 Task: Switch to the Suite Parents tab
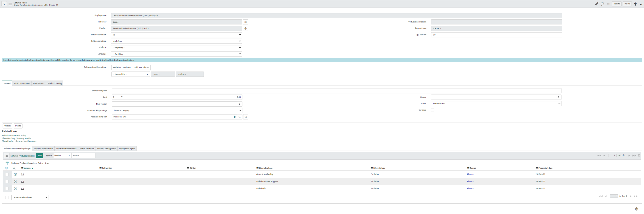pos(39,84)
